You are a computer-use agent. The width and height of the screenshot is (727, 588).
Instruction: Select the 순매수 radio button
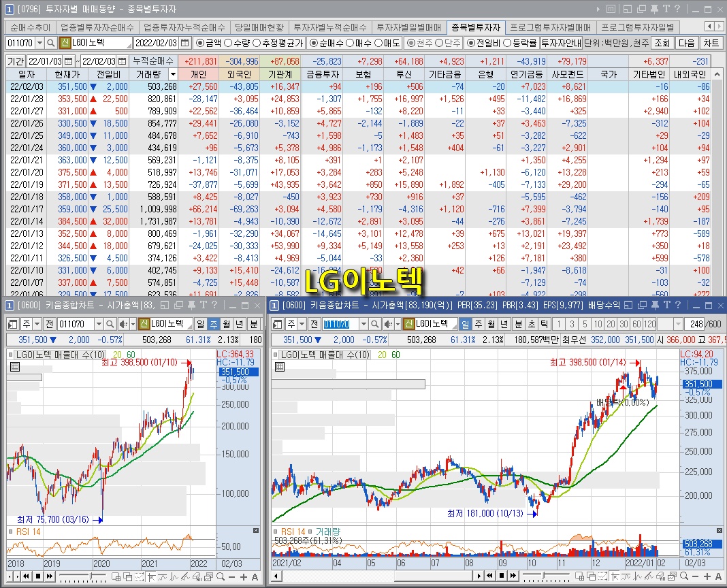click(313, 43)
